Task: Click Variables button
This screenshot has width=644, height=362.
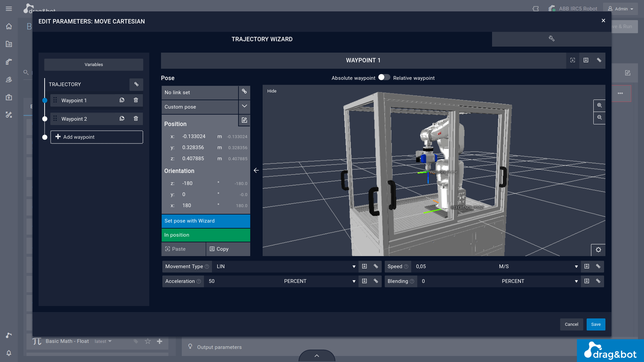Action: tap(94, 65)
